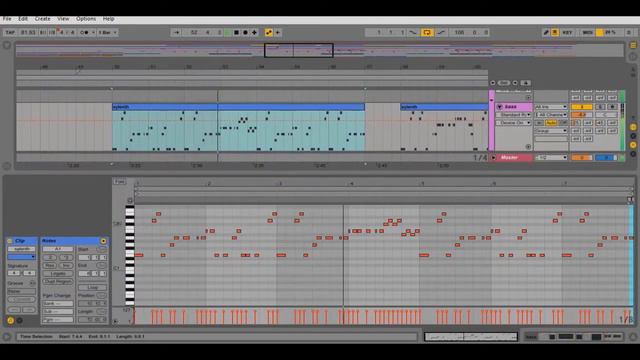Screen dimensions: 640x360
Task: Open the Help menu
Action: pos(109,19)
